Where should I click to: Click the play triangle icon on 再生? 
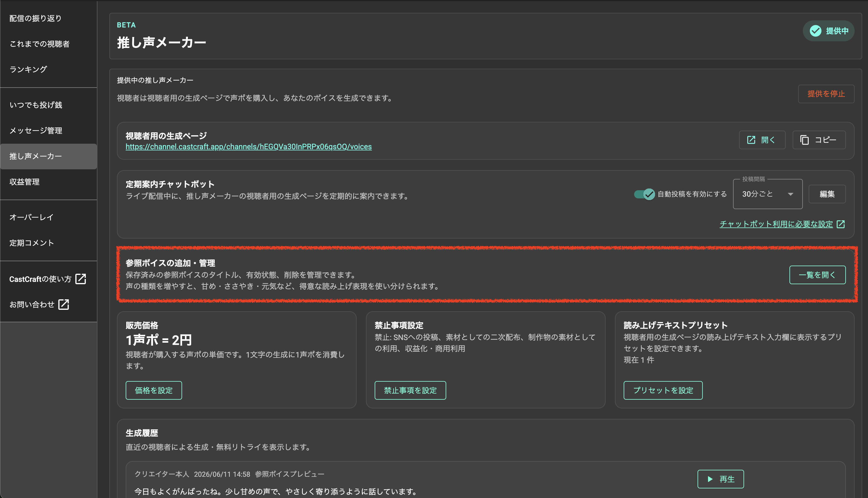point(710,479)
